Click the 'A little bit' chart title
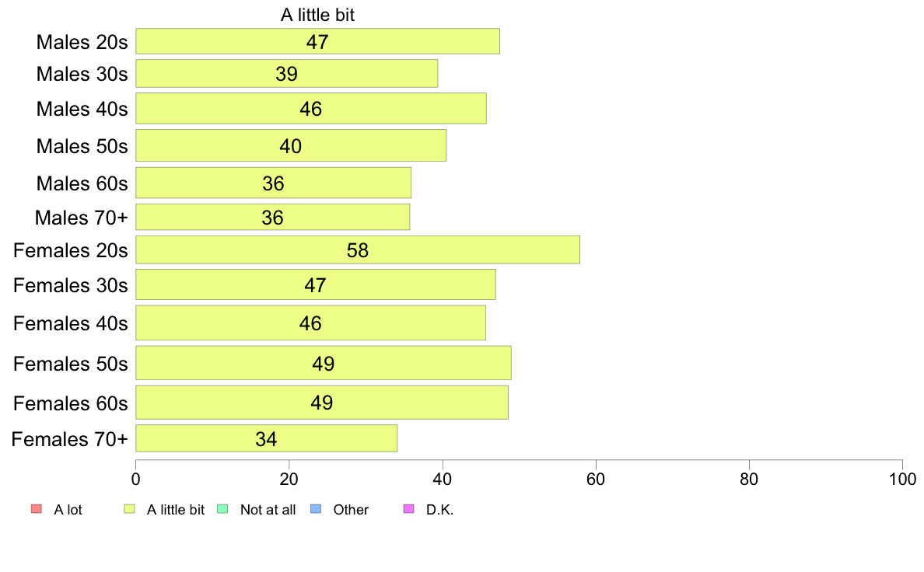Screen dimensions: 924x572 coord(317,15)
